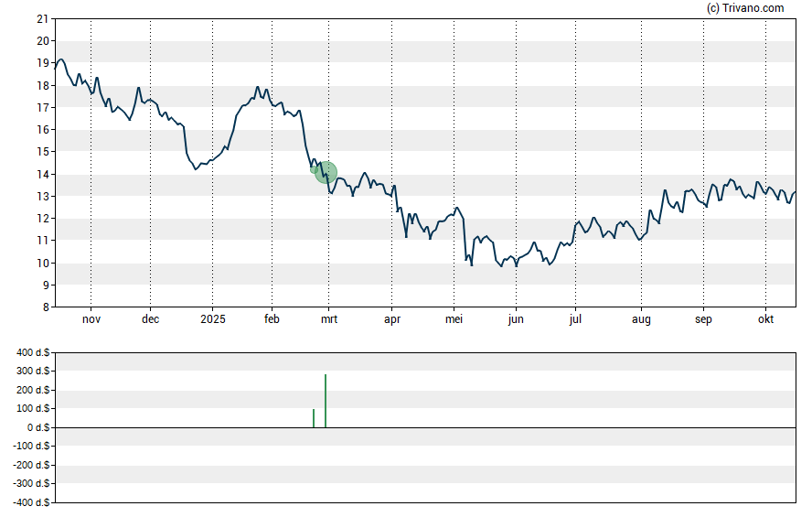Click the '8' price axis label
This screenshot has width=812, height=517.
[46, 307]
